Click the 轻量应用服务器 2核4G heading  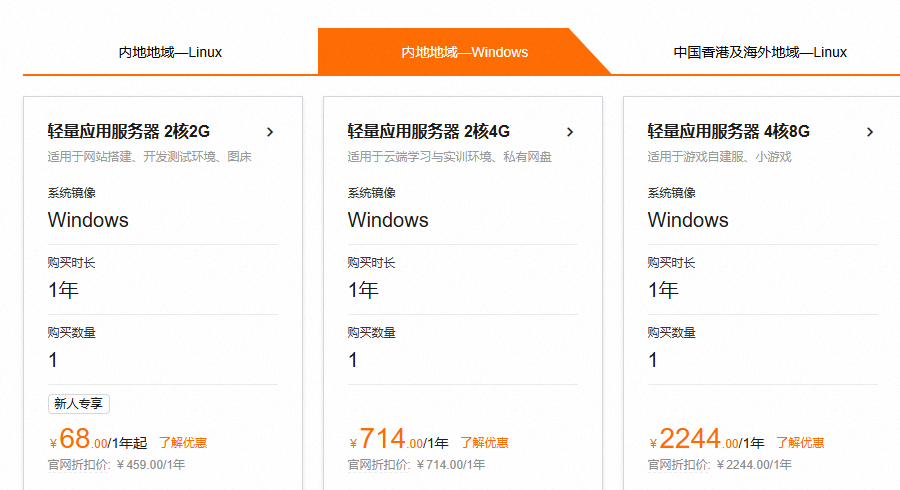tap(429, 131)
